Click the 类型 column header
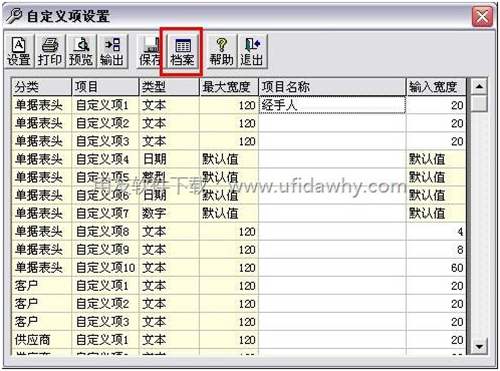Screen dimensions: 500x371 tap(169, 87)
